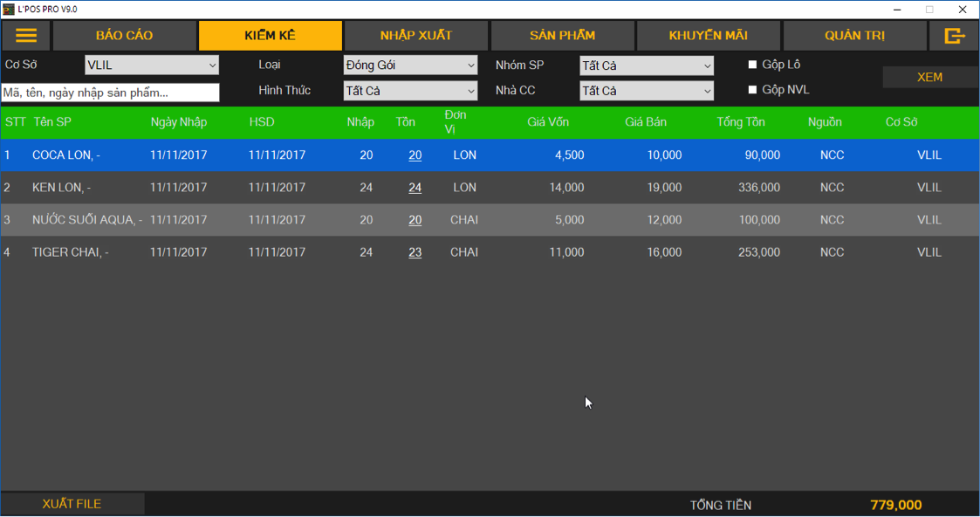Screen dimensions: 980x517
Task: Select the KHUYẾN MÃI tab
Action: tap(708, 36)
